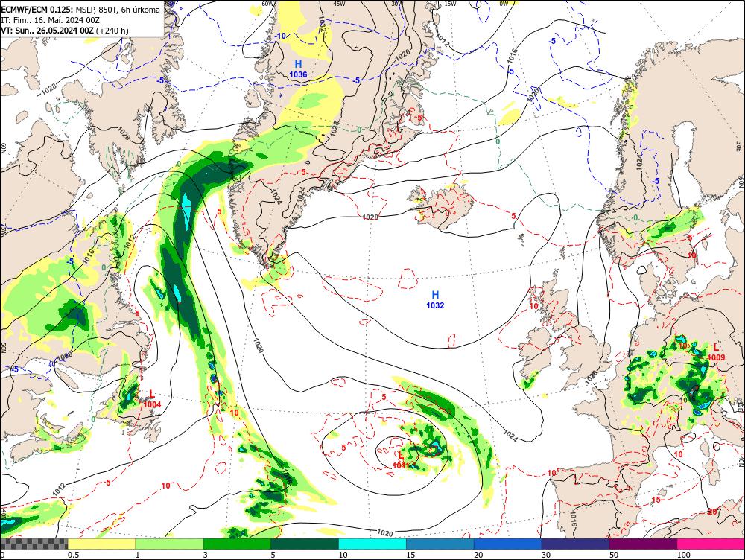
Task: Click the '50' value on the legend scale
Action: (x=614, y=555)
